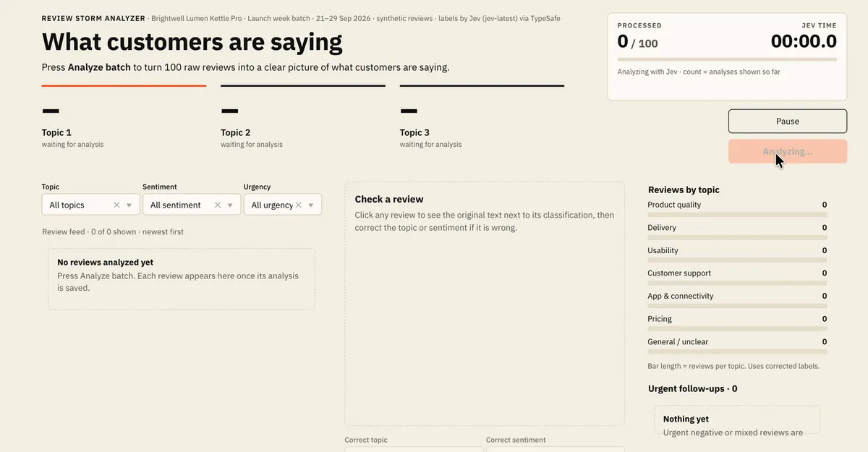Clear the Urgency filter with its X icon
868x452 pixels.
pyautogui.click(x=299, y=205)
